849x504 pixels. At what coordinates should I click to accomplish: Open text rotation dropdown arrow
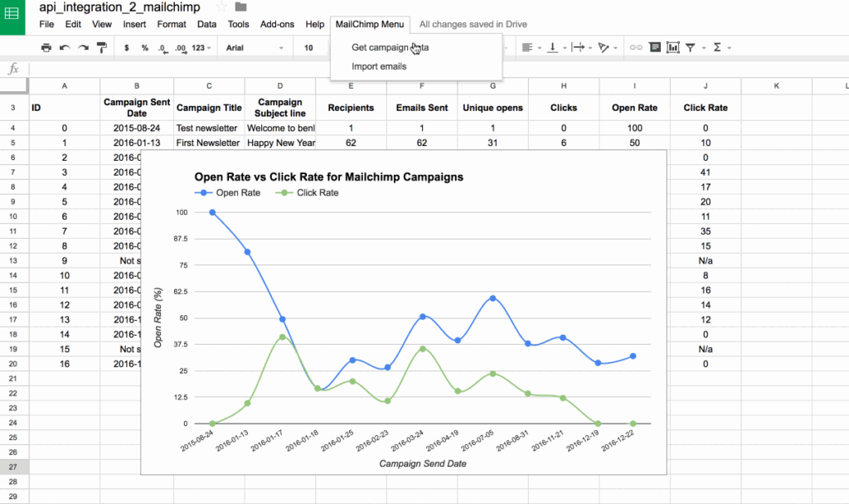click(616, 47)
